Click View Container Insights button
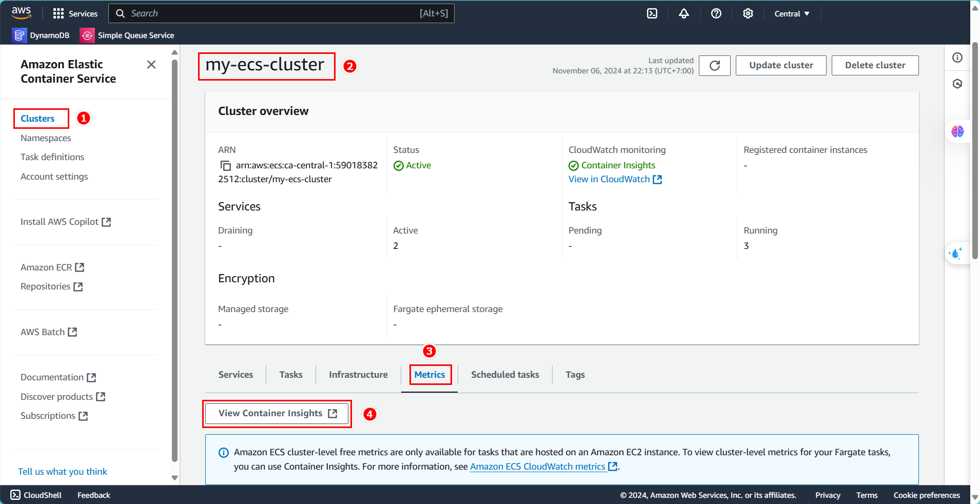The width and height of the screenshot is (980, 504). coord(277,413)
